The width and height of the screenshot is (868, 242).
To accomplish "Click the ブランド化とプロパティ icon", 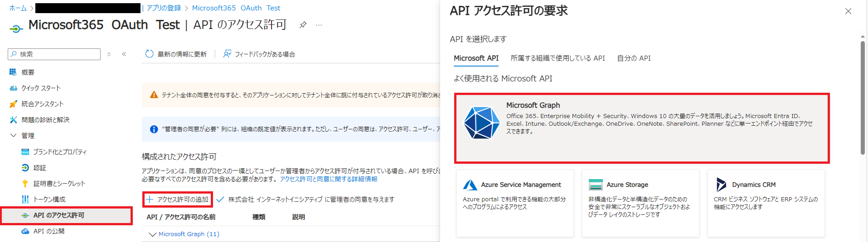I will (x=25, y=152).
